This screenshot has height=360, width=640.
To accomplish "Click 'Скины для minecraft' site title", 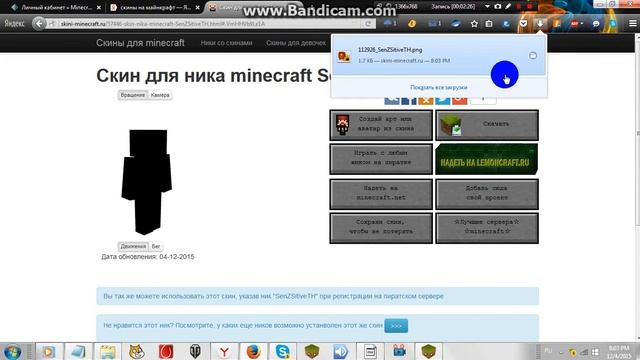I will coord(140,43).
